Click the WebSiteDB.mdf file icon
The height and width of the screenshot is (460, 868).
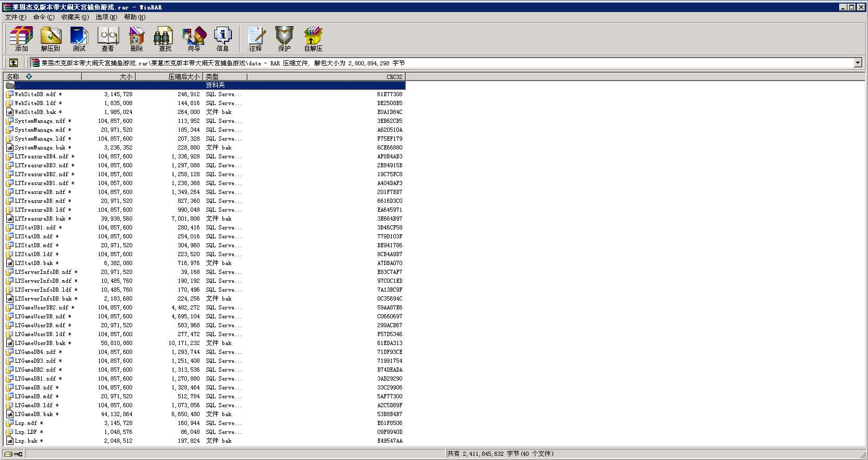[x=10, y=94]
